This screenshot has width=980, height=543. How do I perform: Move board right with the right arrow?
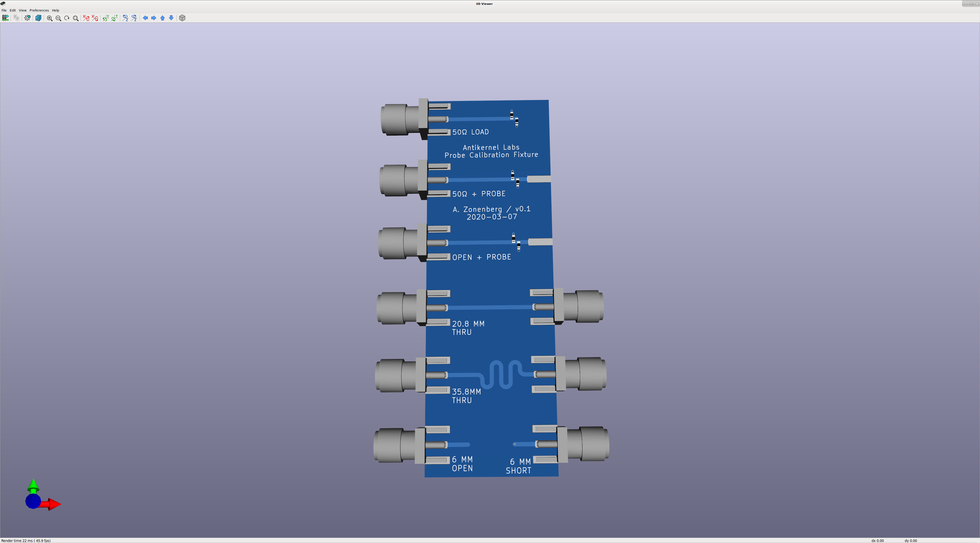tap(154, 18)
